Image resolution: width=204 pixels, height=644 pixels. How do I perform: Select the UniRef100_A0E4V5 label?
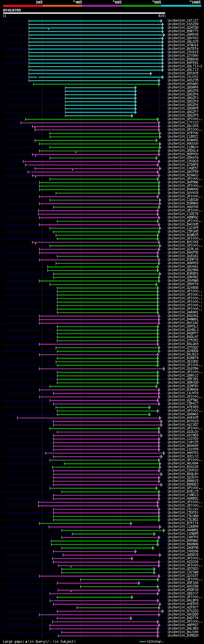click(183, 418)
